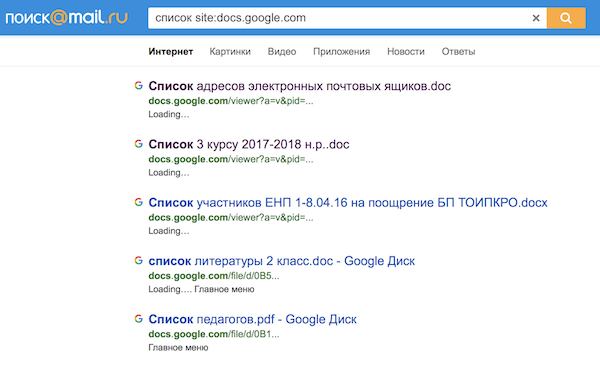The height and width of the screenshot is (370, 600).
Task: Open Список участников ЕНП 1-8.04.16 link
Action: click(348, 202)
